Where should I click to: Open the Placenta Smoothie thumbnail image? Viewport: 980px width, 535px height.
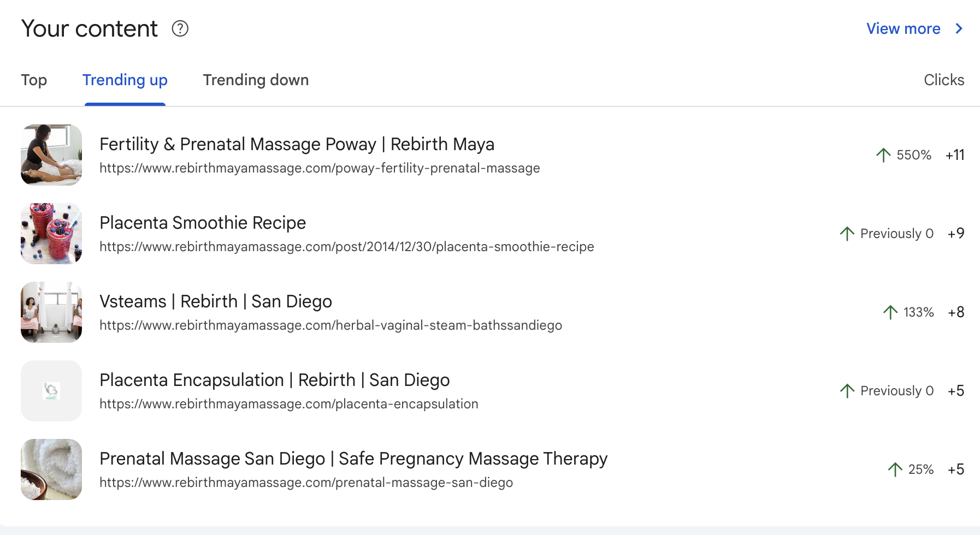pos(51,234)
